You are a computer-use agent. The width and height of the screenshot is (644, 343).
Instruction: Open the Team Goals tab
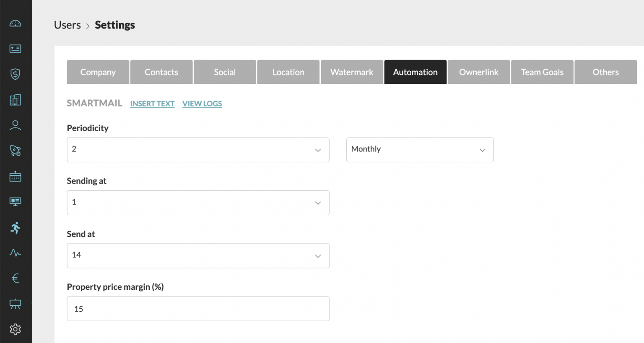tap(542, 72)
